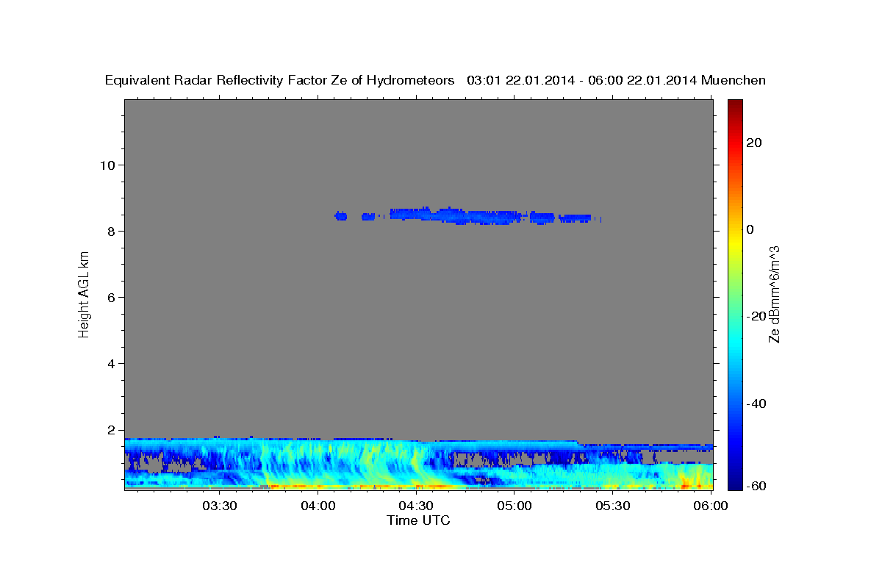
Task: Click the '04:00' time tick label
Action: [x=318, y=506]
